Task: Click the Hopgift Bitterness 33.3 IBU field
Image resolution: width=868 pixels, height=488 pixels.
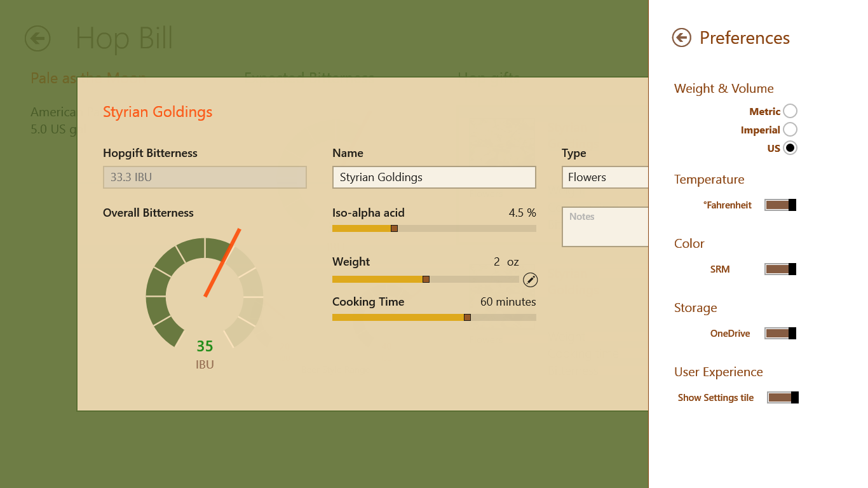Action: [205, 177]
